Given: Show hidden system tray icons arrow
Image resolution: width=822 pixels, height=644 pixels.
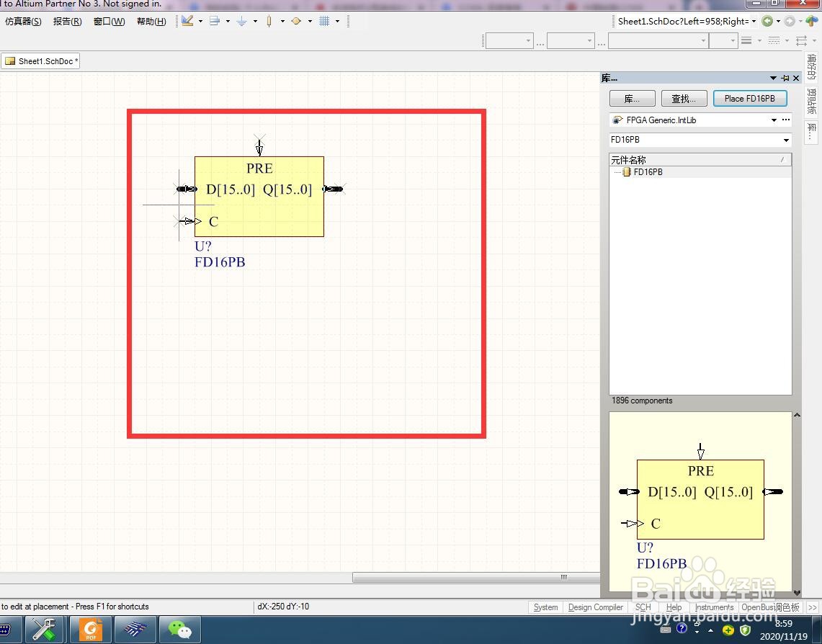Looking at the screenshot, I should [711, 630].
